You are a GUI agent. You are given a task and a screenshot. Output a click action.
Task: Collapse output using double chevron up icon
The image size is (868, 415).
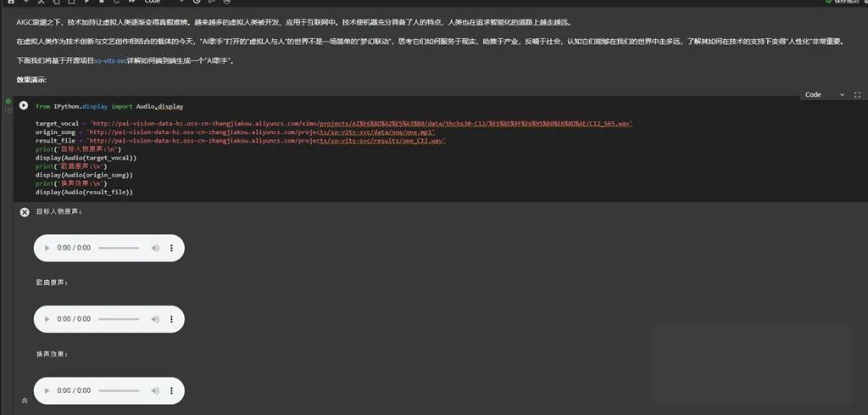point(25,401)
